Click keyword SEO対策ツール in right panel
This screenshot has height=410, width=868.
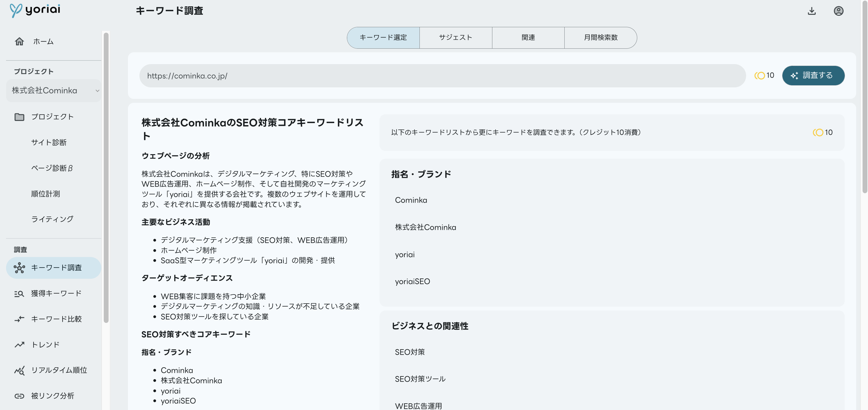pyautogui.click(x=420, y=379)
